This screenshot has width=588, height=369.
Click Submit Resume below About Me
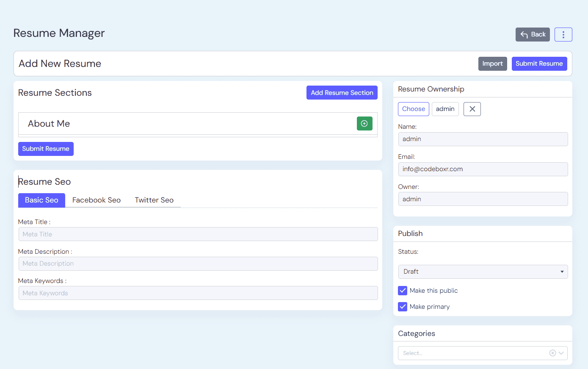click(46, 149)
